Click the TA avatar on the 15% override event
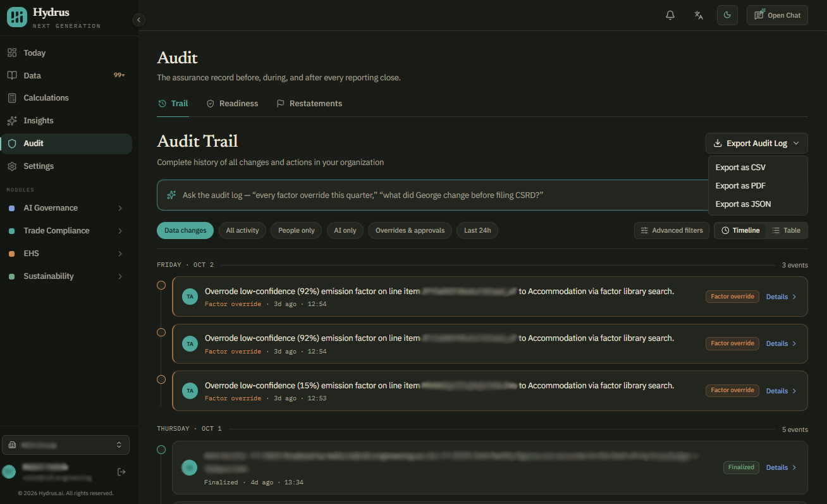The image size is (827, 504). [x=190, y=391]
